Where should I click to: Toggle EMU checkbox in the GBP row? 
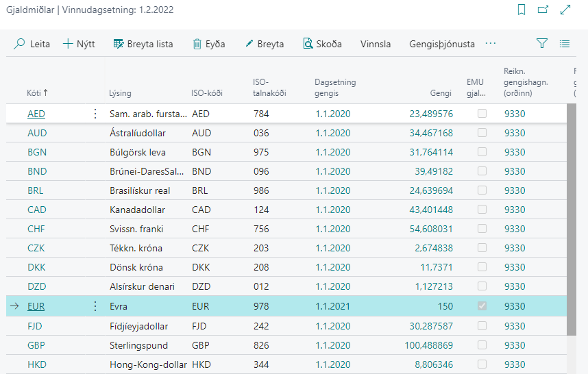[482, 345]
